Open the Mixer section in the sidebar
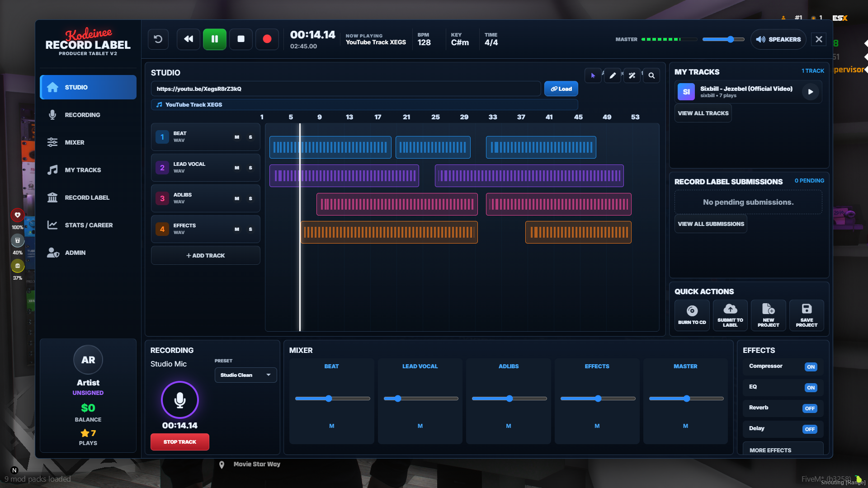The height and width of the screenshot is (488, 868). tap(88, 142)
